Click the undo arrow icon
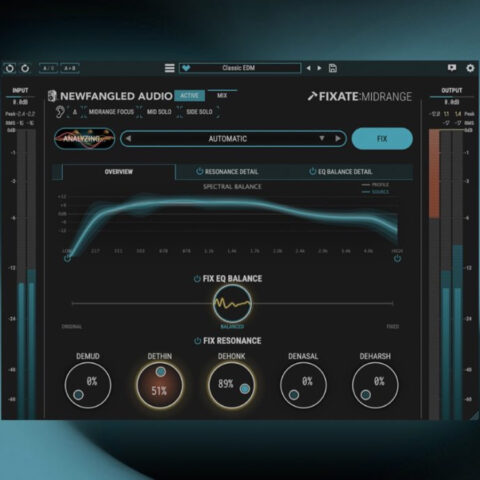 (x=10, y=68)
